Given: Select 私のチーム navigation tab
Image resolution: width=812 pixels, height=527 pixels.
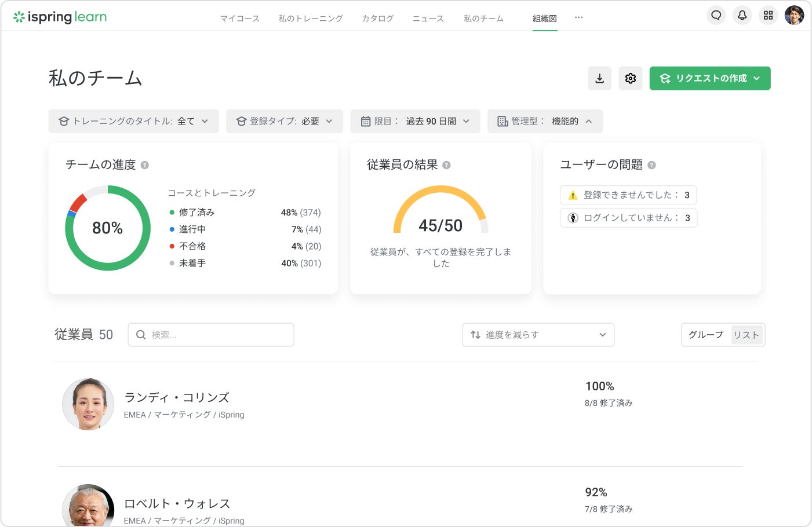Looking at the screenshot, I should point(483,19).
